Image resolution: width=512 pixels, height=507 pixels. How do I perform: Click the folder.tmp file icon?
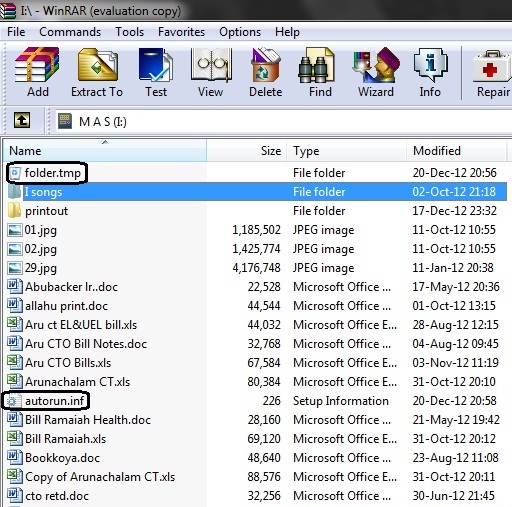click(x=15, y=173)
